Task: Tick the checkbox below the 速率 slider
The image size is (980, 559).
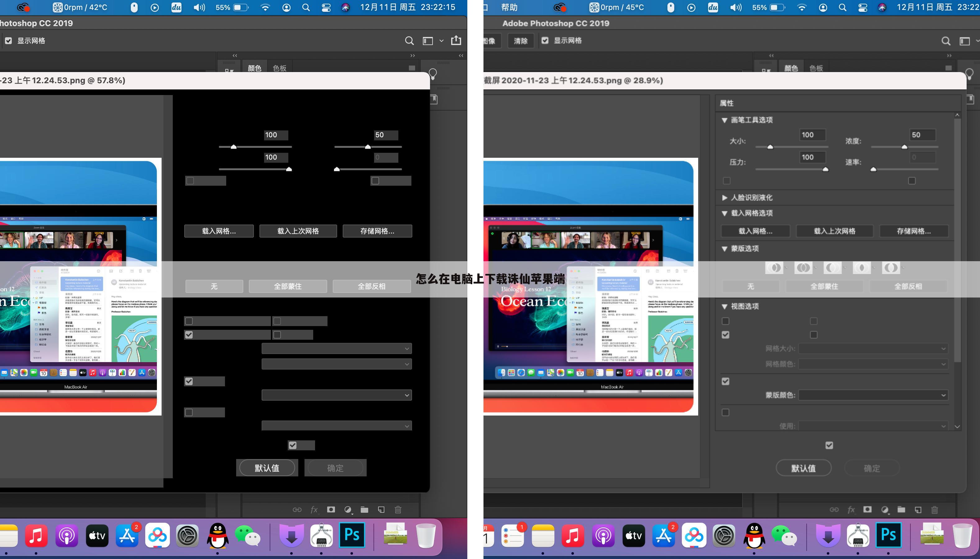Action: pos(912,180)
